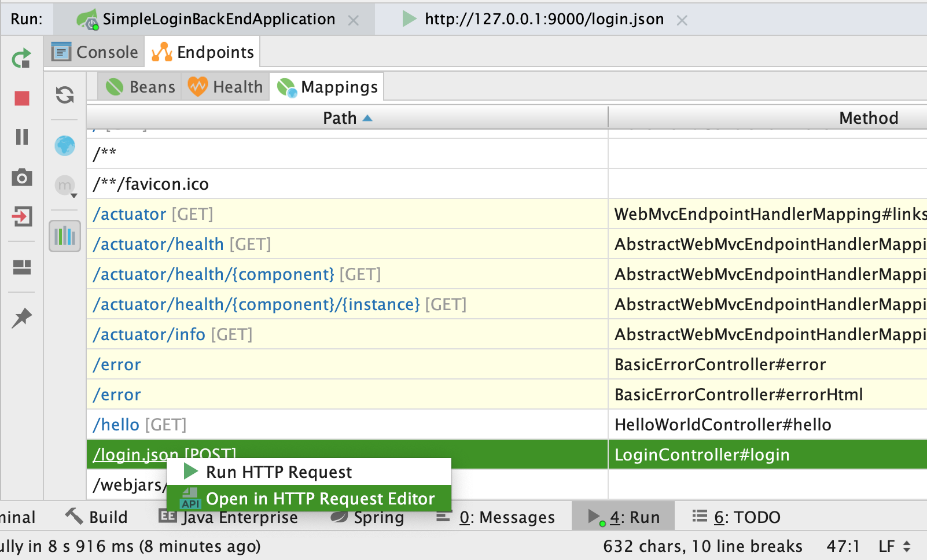Click the /hello endpoint link
Screen dimensions: 927x560
click(116, 425)
